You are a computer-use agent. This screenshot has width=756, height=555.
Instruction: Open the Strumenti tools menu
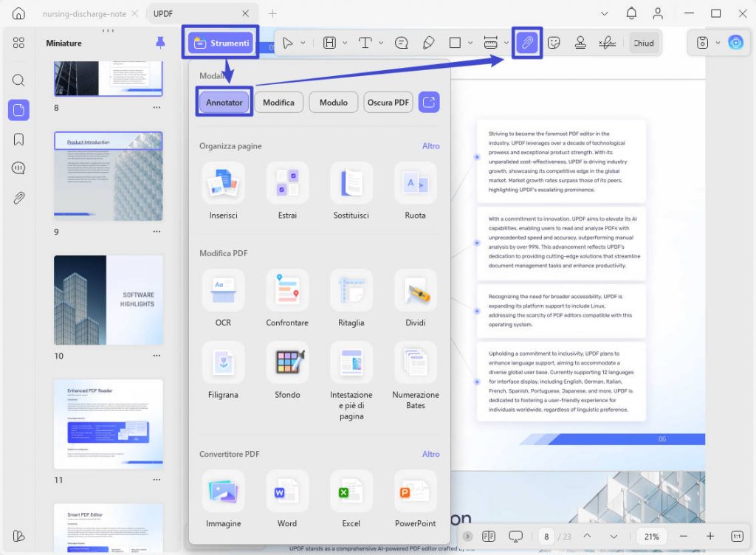[x=221, y=43]
